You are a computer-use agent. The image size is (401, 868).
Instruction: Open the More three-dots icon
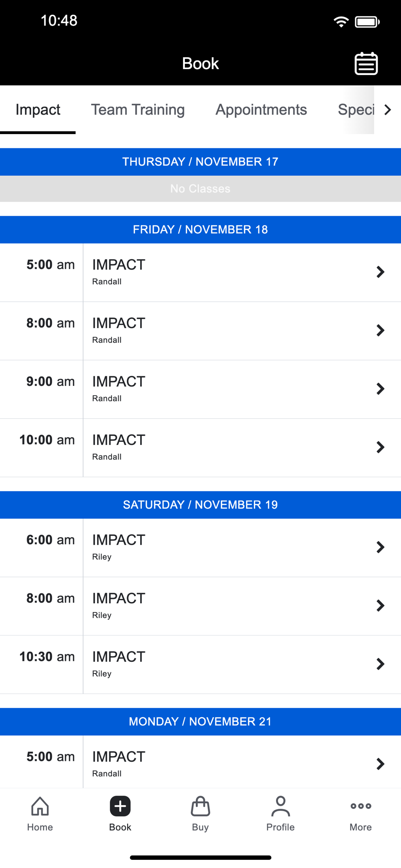361,806
